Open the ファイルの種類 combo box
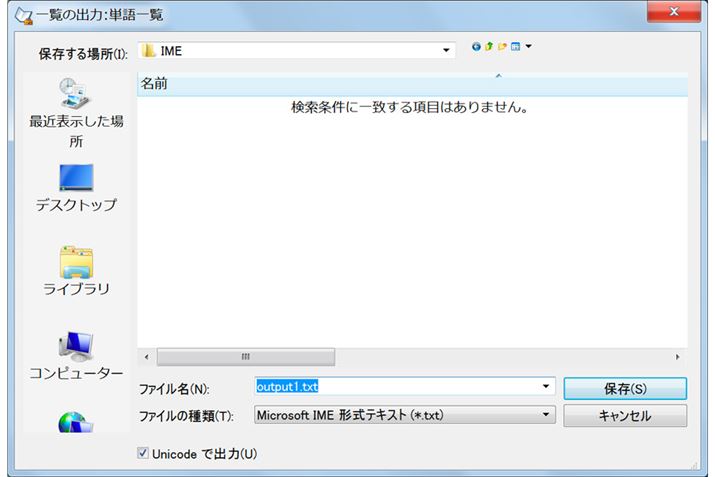Image resolution: width=715 pixels, height=477 pixels. click(405, 415)
